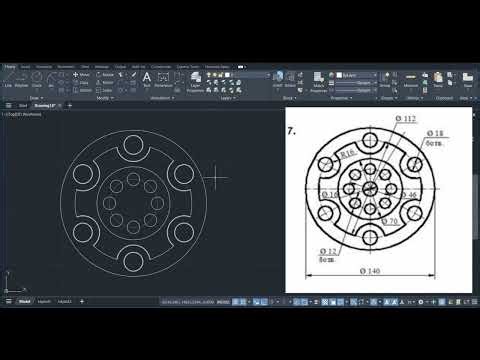Expand the Layers panel
The image size is (480, 360).
tap(228, 98)
